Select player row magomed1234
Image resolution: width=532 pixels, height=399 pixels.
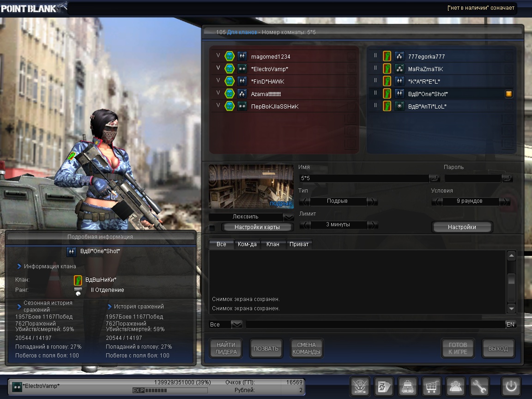click(x=284, y=56)
